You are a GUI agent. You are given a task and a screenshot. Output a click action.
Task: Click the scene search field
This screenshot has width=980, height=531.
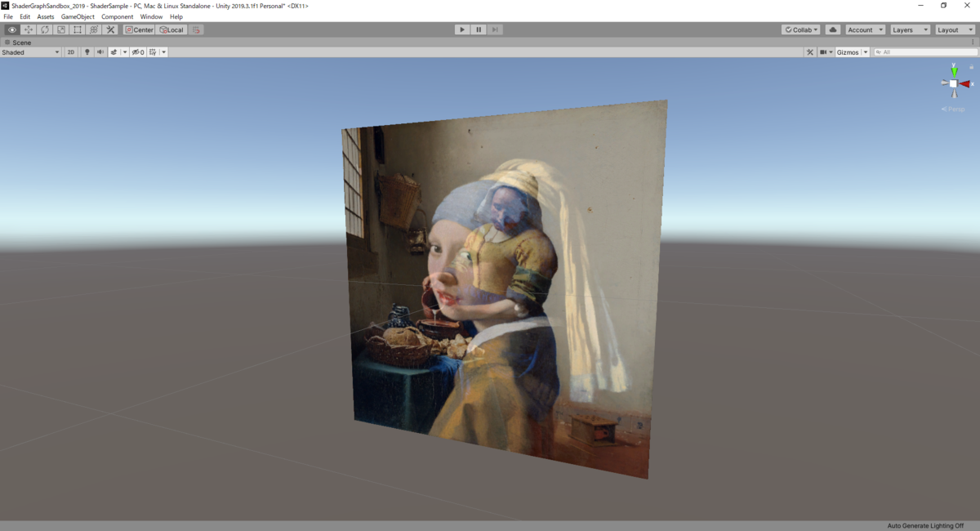[924, 52]
